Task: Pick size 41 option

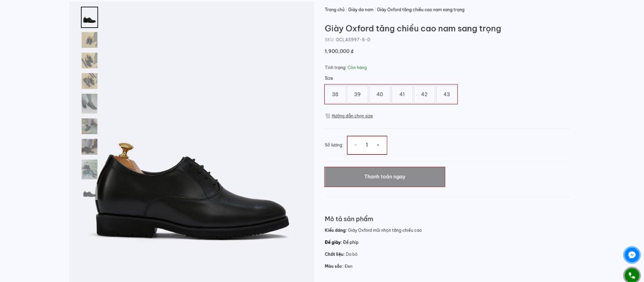Action: 402,94
